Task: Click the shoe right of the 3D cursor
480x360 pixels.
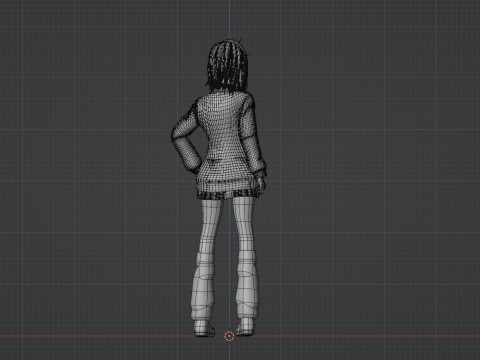Action: tap(246, 326)
